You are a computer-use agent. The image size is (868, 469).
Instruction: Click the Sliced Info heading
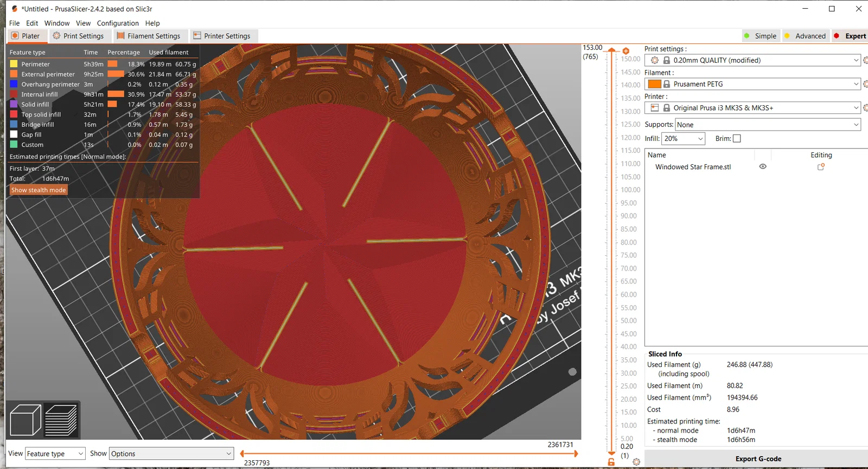click(x=665, y=354)
